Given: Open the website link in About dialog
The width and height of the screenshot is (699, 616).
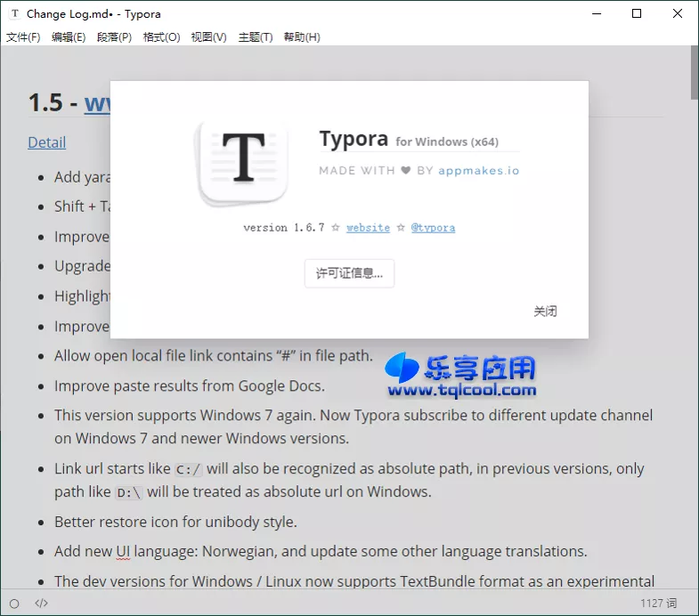Looking at the screenshot, I should click(369, 228).
